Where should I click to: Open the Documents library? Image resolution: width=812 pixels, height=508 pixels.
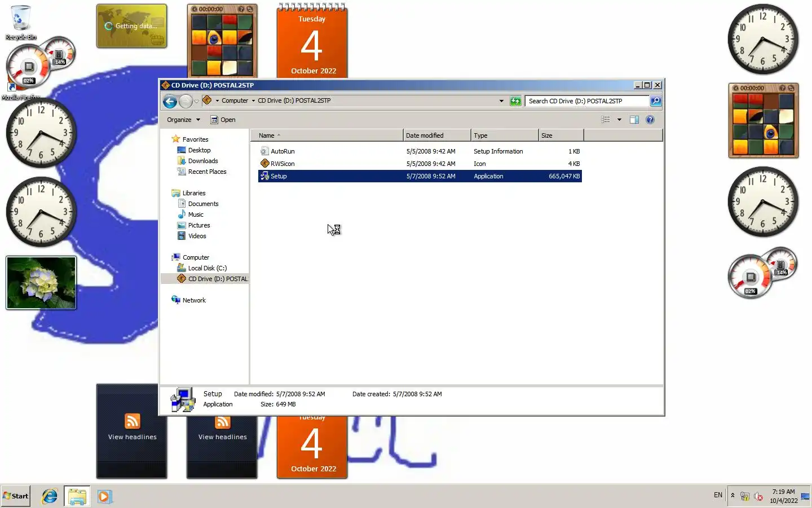203,204
